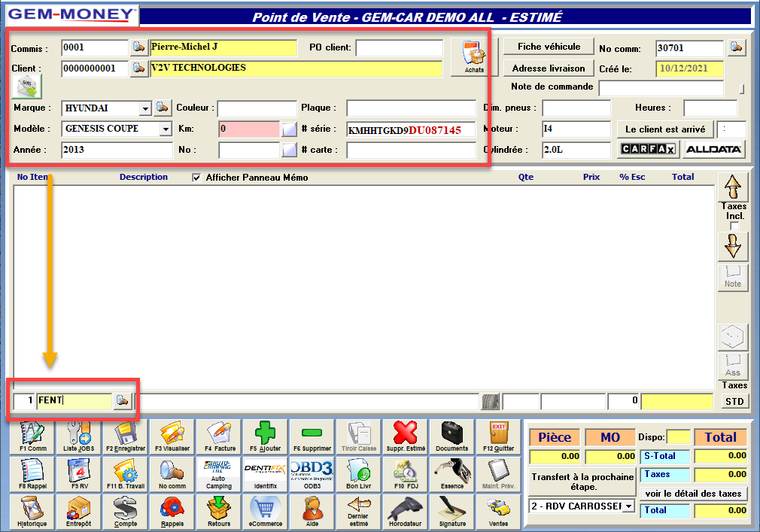Toggle Taxes Incl. checkbox

734,226
